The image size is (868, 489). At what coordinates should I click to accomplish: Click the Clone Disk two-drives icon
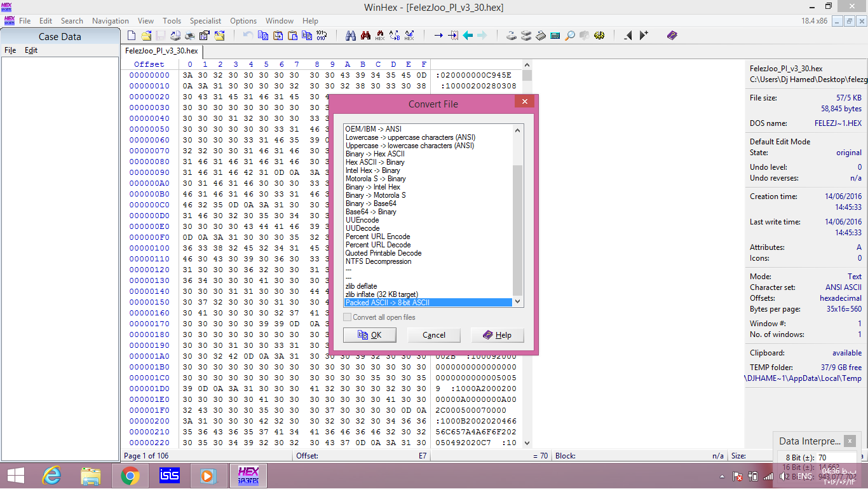coord(526,36)
